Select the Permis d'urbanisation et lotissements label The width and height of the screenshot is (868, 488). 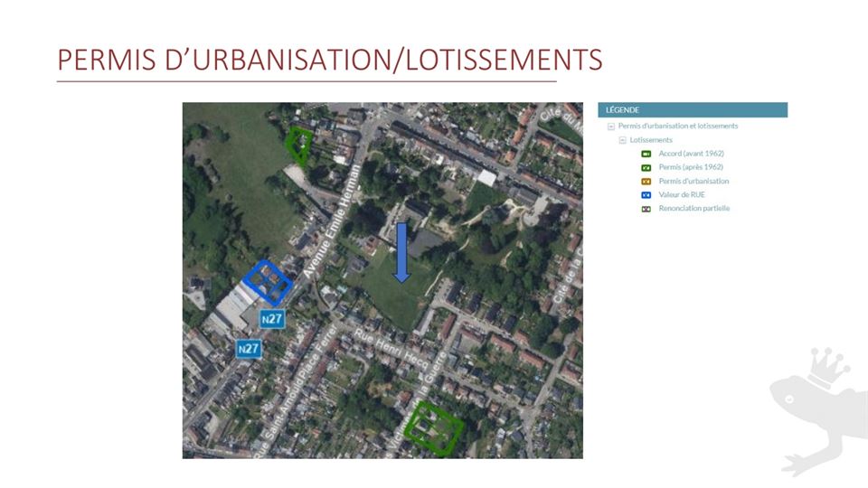(x=678, y=127)
